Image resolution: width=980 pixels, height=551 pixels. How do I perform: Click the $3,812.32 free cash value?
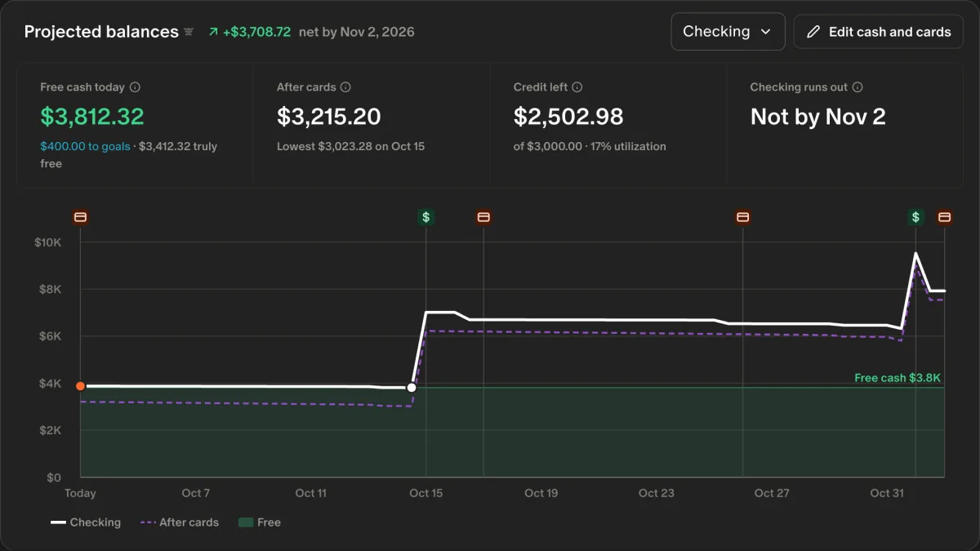[92, 117]
